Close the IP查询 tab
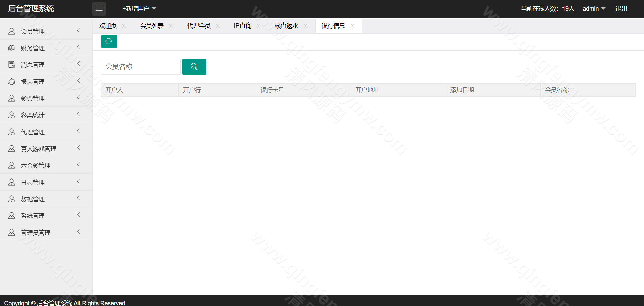This screenshot has width=644, height=306. (x=258, y=26)
